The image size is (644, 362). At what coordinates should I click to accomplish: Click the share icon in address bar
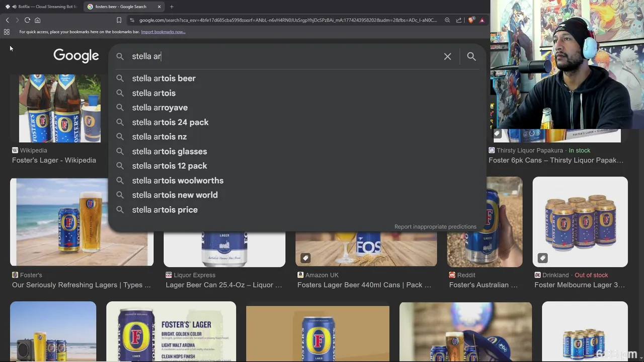pyautogui.click(x=459, y=20)
